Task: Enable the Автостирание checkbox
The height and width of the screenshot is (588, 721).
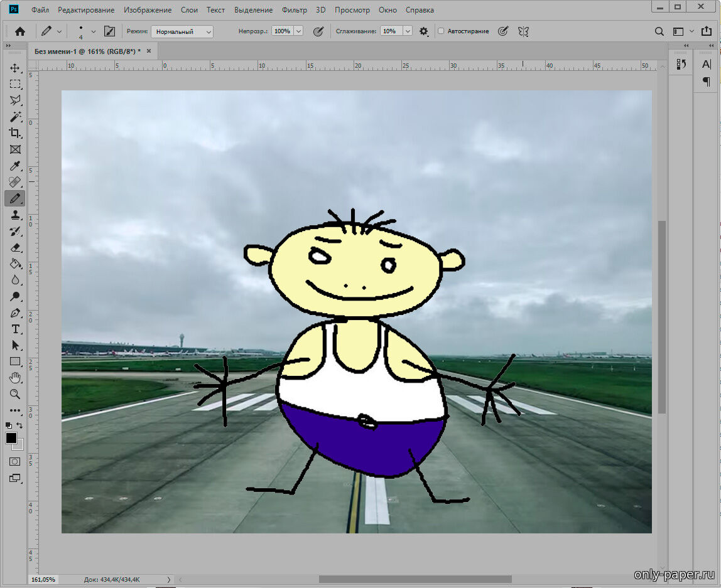Action: click(x=441, y=31)
